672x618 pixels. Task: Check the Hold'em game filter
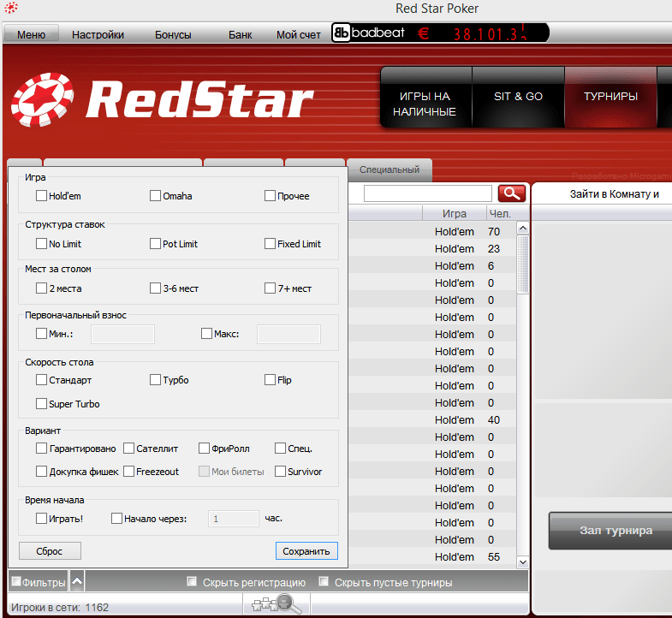42,196
